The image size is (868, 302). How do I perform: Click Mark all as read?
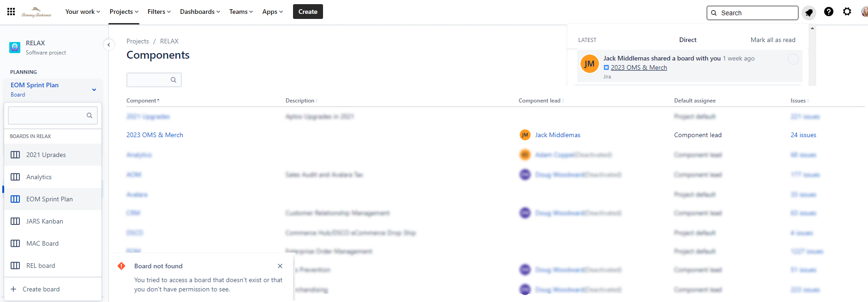[x=773, y=40]
